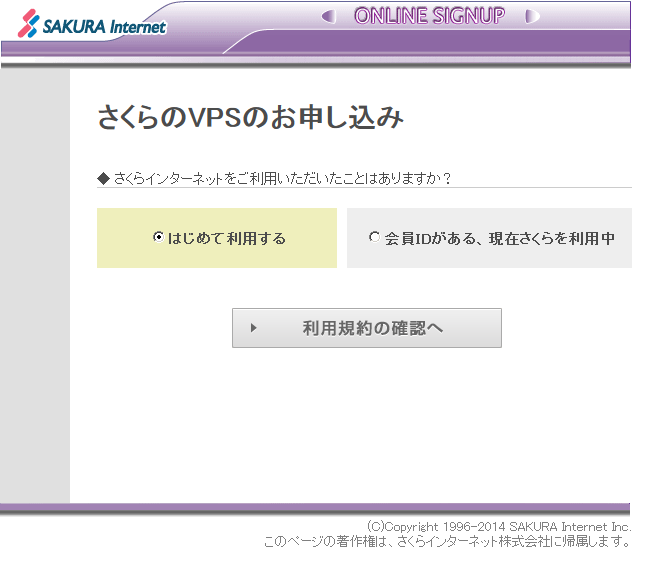Click the ornament right of ONLINE SIGNUP
Screen dimensions: 661x582
coord(531,16)
